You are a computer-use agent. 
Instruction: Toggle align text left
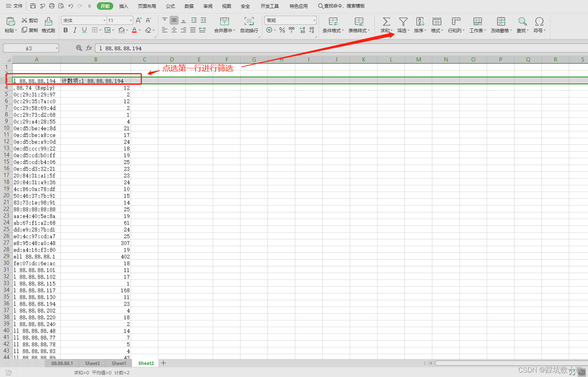click(x=165, y=30)
